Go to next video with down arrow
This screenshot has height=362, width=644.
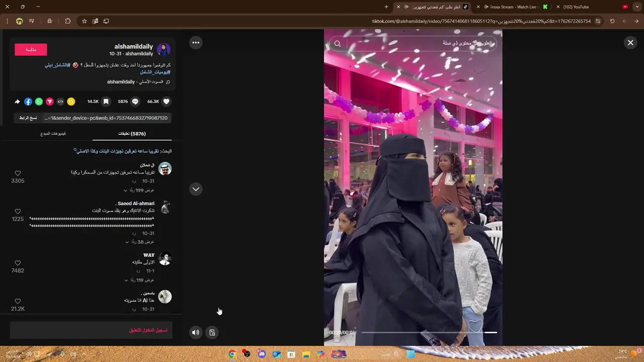pyautogui.click(x=196, y=189)
